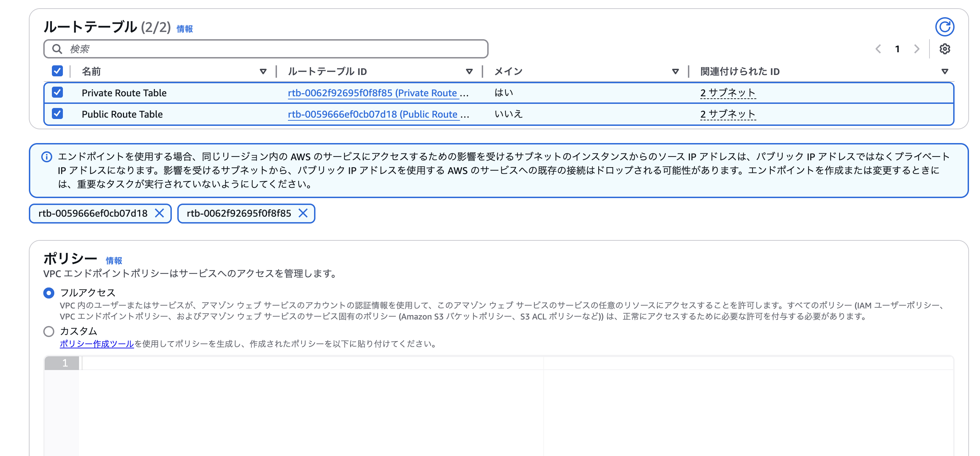This screenshot has height=456, width=980.
Task: Open the table preferences gear icon
Action: (944, 49)
